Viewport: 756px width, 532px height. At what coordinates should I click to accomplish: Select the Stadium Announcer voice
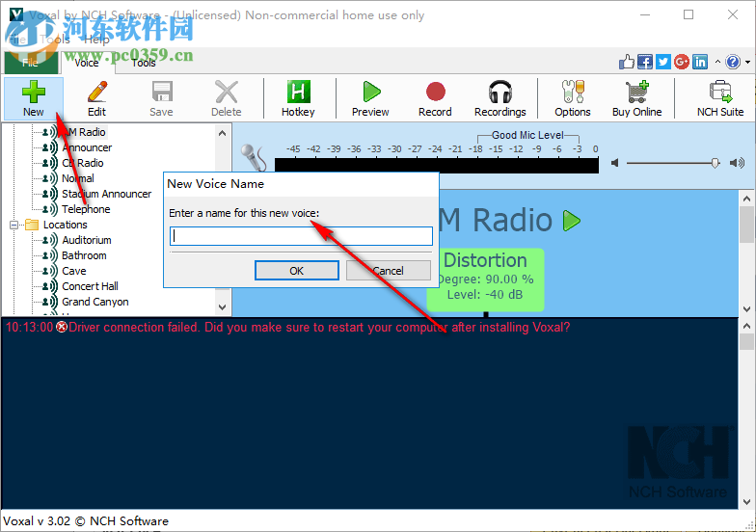click(x=106, y=194)
